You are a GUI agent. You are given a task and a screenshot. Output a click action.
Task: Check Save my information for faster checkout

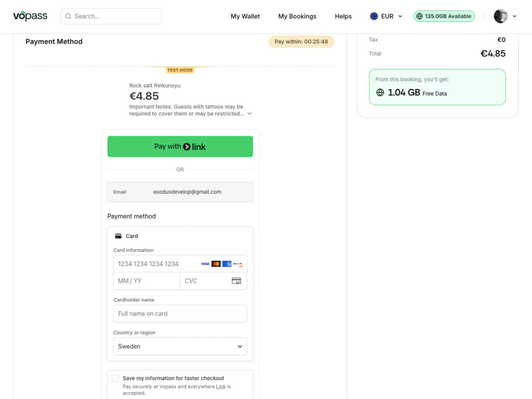point(115,378)
